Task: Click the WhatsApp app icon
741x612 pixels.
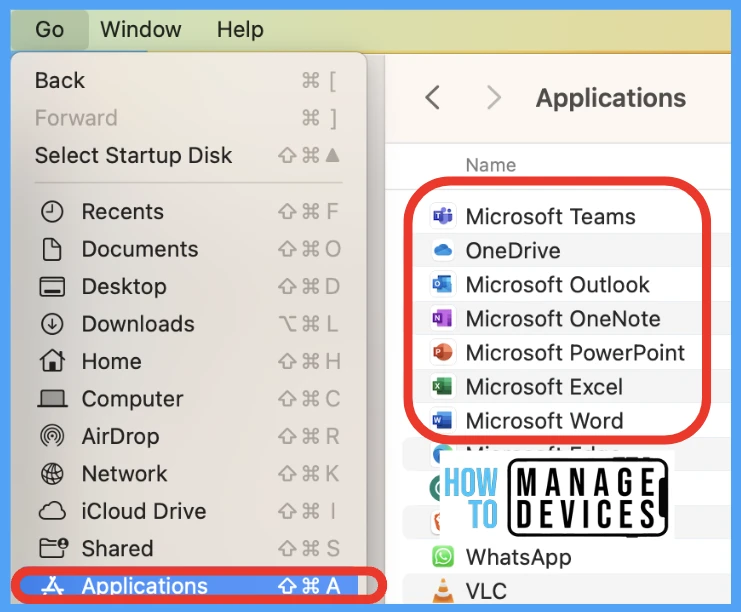Action: (x=443, y=557)
